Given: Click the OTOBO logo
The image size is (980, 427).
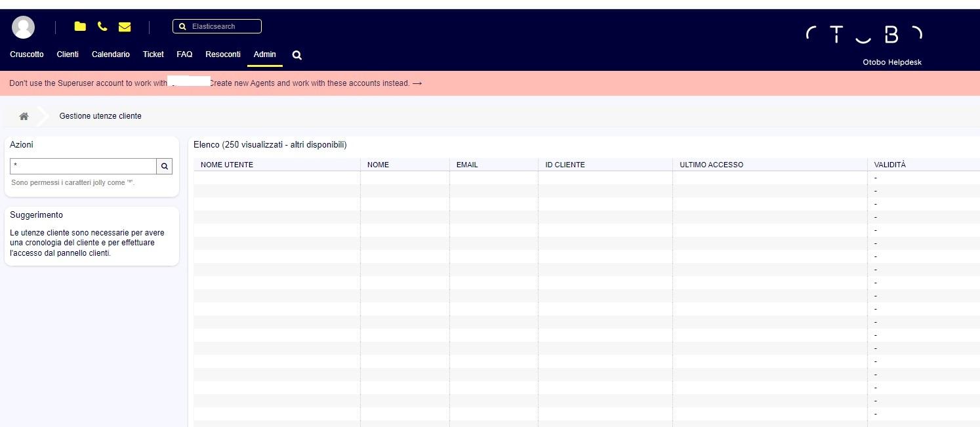Looking at the screenshot, I should pos(864,35).
